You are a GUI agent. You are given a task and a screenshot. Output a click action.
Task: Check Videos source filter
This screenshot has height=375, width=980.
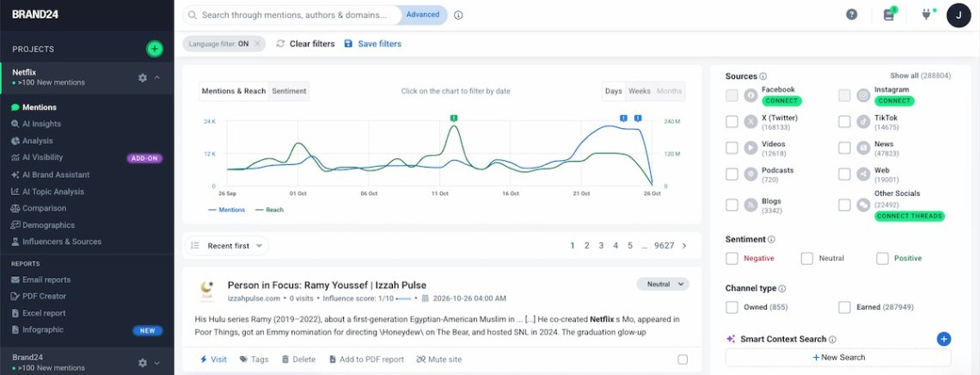pos(732,147)
